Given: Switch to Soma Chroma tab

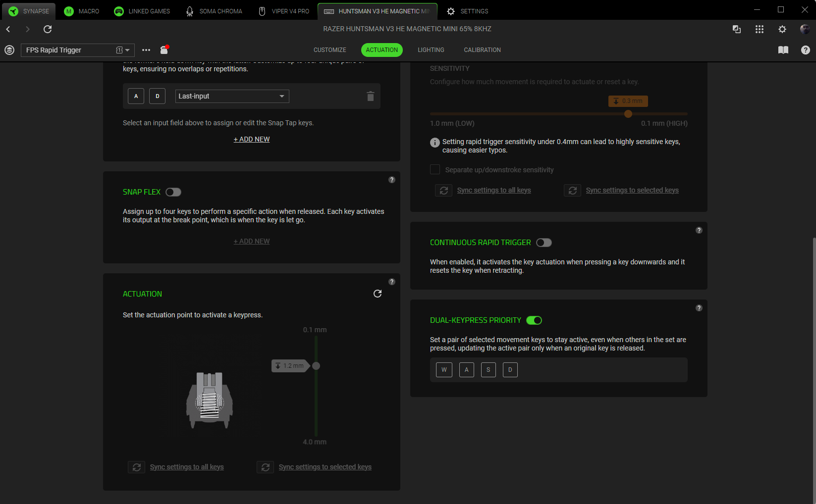Looking at the screenshot, I should pos(214,11).
